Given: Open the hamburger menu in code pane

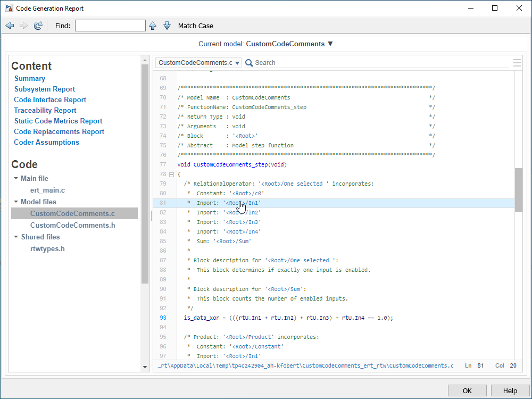Looking at the screenshot, I should pos(517,63).
